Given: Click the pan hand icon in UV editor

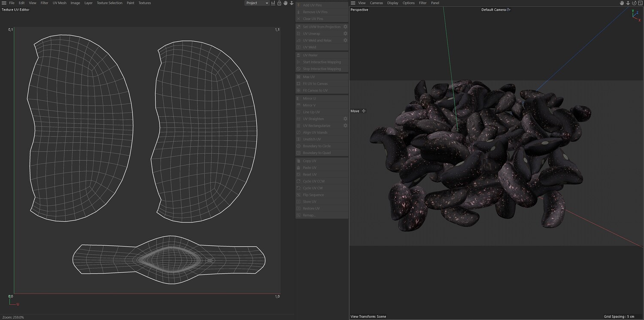Looking at the screenshot, I should [285, 3].
